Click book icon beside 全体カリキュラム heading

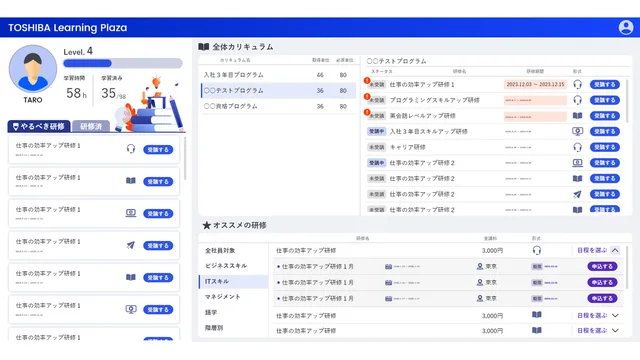[x=204, y=47]
